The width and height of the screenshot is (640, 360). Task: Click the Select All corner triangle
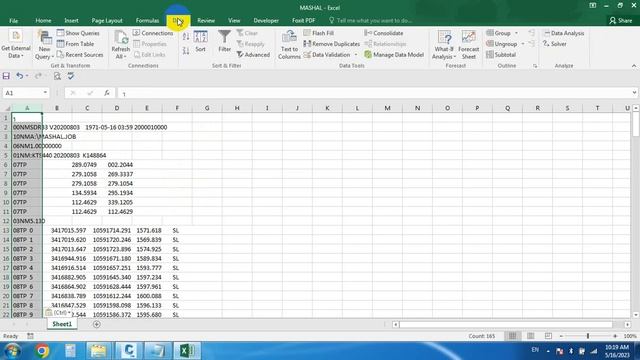click(x=7, y=108)
